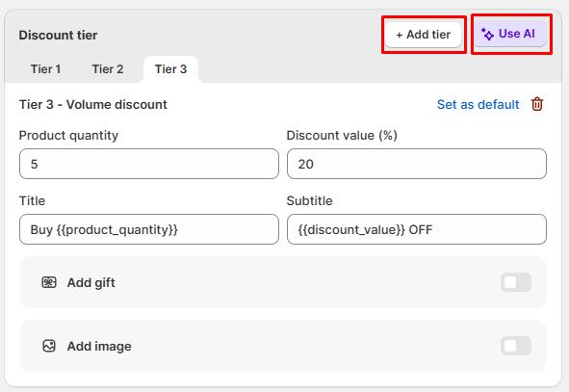The height and width of the screenshot is (392, 569).
Task: Enable the Add image toggle
Action: click(x=516, y=346)
